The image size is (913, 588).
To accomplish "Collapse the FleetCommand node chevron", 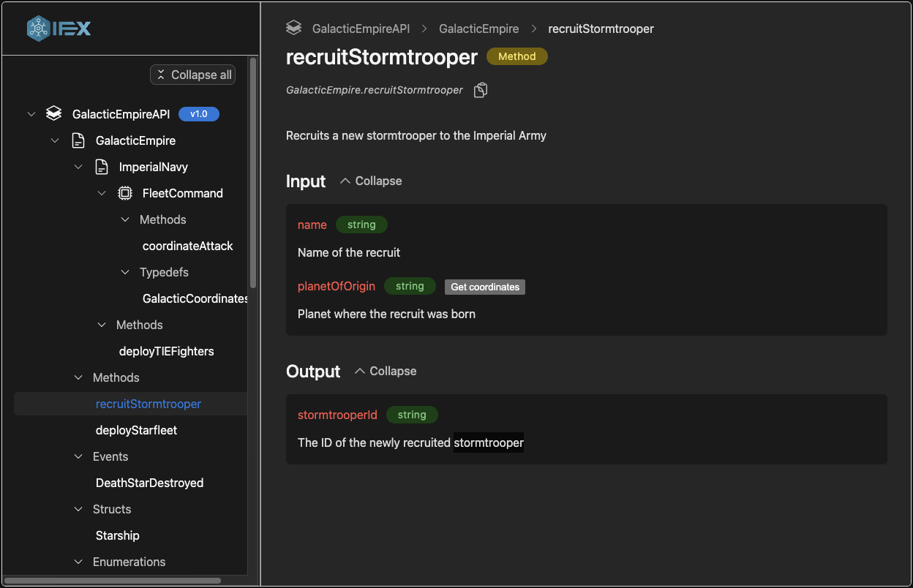I will [x=102, y=193].
